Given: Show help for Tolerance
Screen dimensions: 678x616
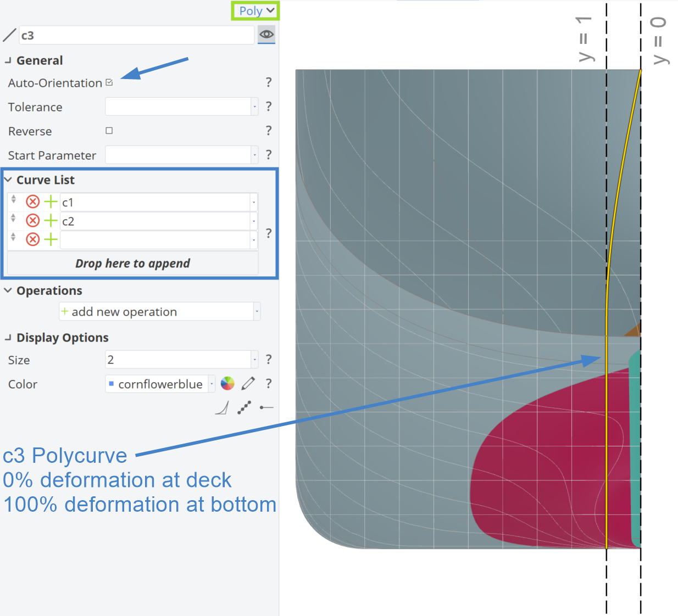Looking at the screenshot, I should [269, 107].
